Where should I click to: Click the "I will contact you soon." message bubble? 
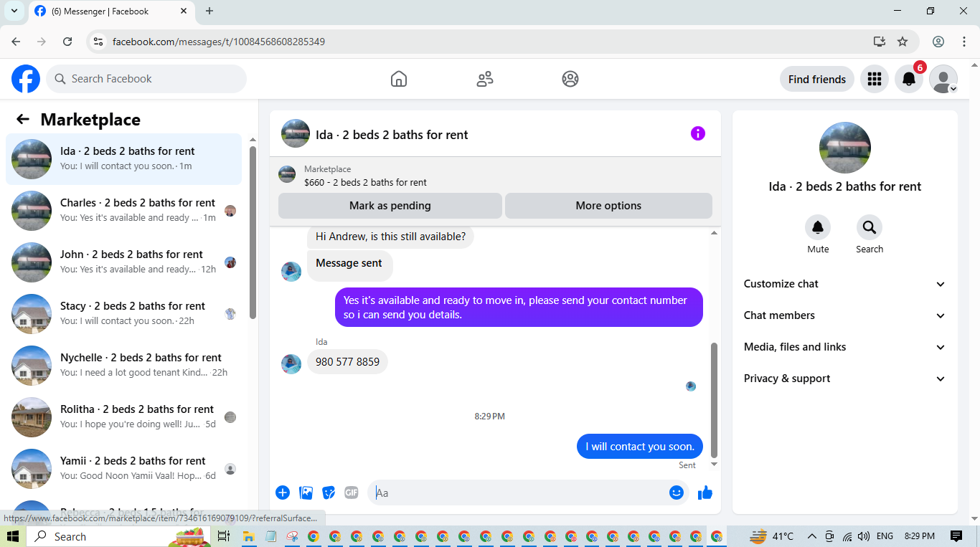tap(640, 447)
